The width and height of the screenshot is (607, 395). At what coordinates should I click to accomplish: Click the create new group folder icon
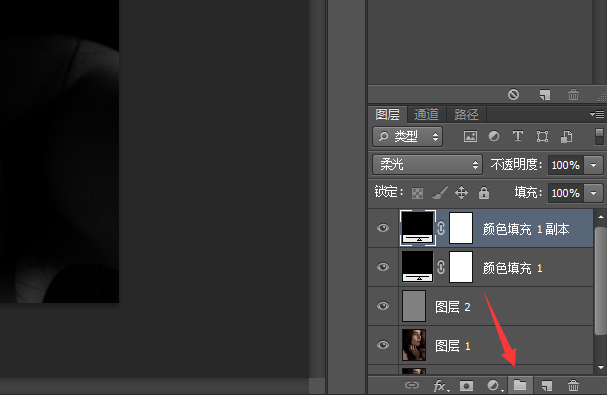(x=520, y=385)
